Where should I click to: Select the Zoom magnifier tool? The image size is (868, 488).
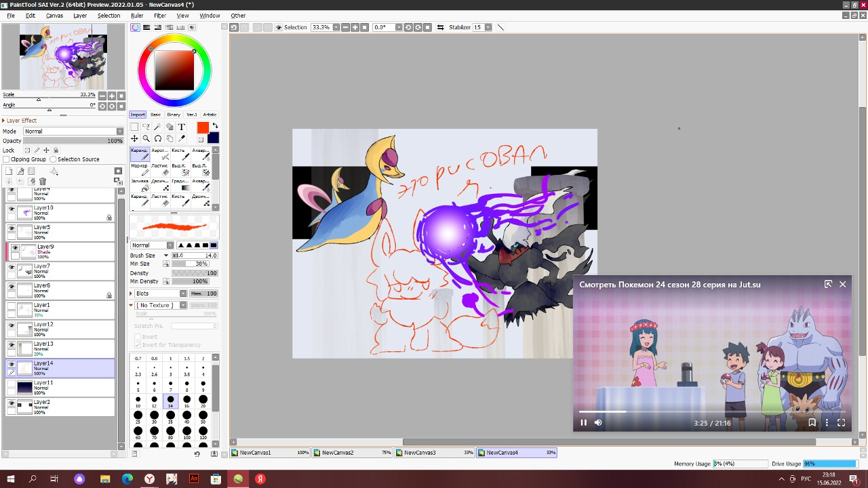[x=146, y=138]
